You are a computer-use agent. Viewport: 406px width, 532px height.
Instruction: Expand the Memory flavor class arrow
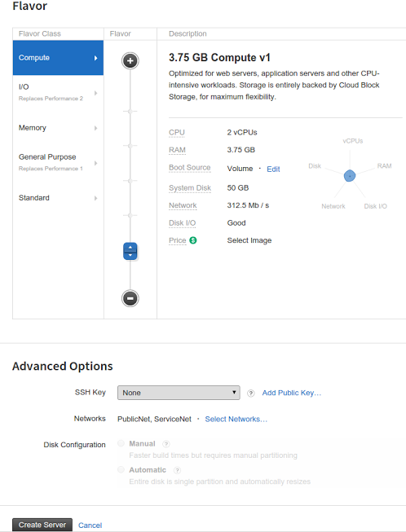coord(95,128)
